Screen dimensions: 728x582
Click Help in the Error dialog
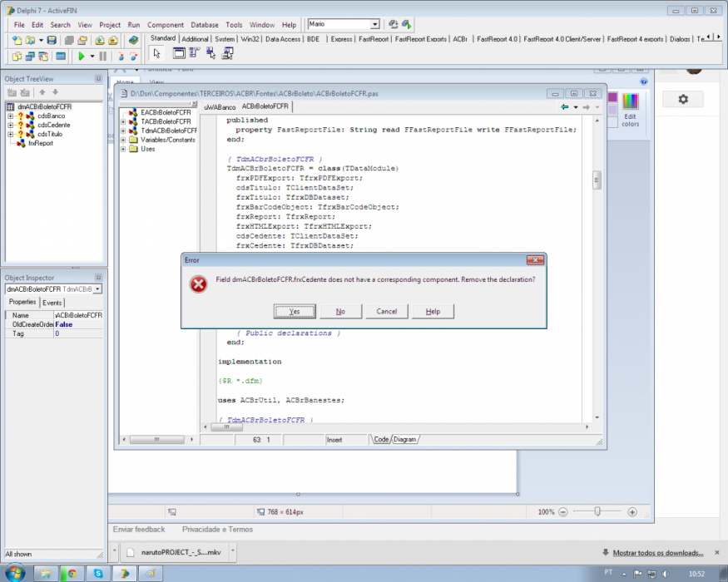(433, 312)
